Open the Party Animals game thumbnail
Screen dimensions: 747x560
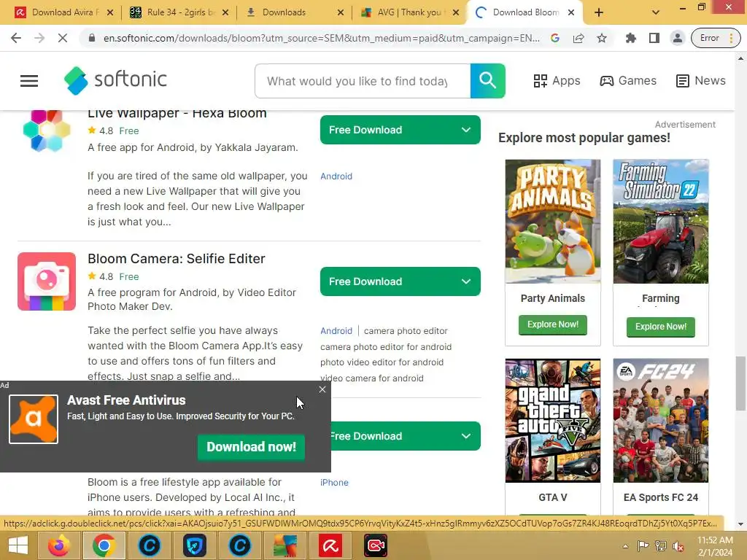(x=553, y=222)
